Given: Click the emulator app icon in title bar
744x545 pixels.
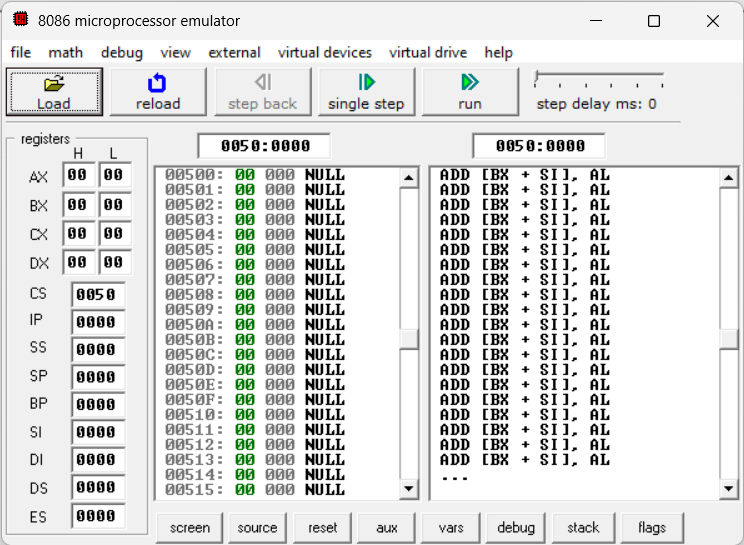Looking at the screenshot, I should coord(20,20).
